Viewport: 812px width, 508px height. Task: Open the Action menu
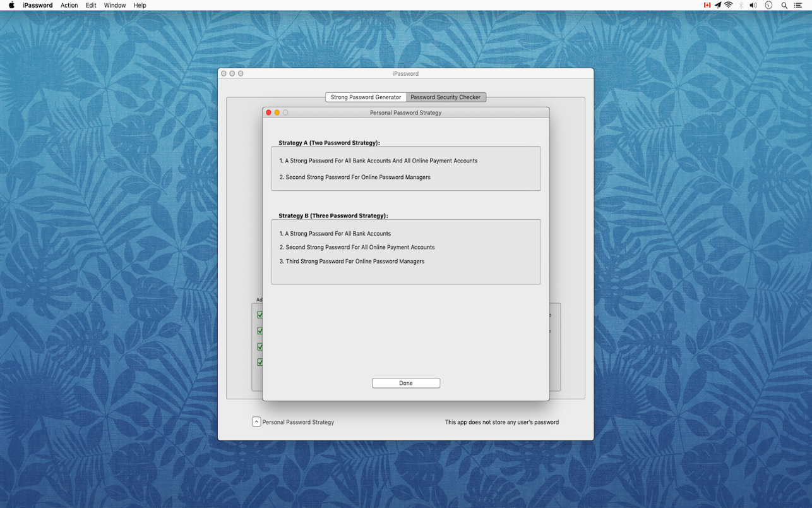(x=69, y=5)
